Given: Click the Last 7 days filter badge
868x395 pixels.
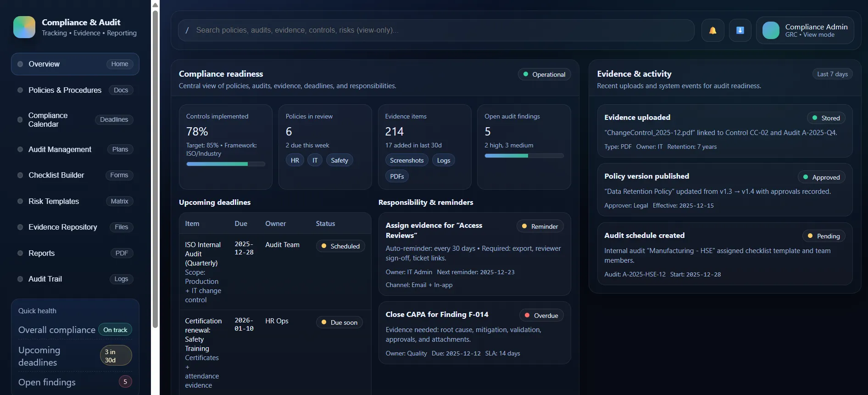Looking at the screenshot, I should [832, 74].
